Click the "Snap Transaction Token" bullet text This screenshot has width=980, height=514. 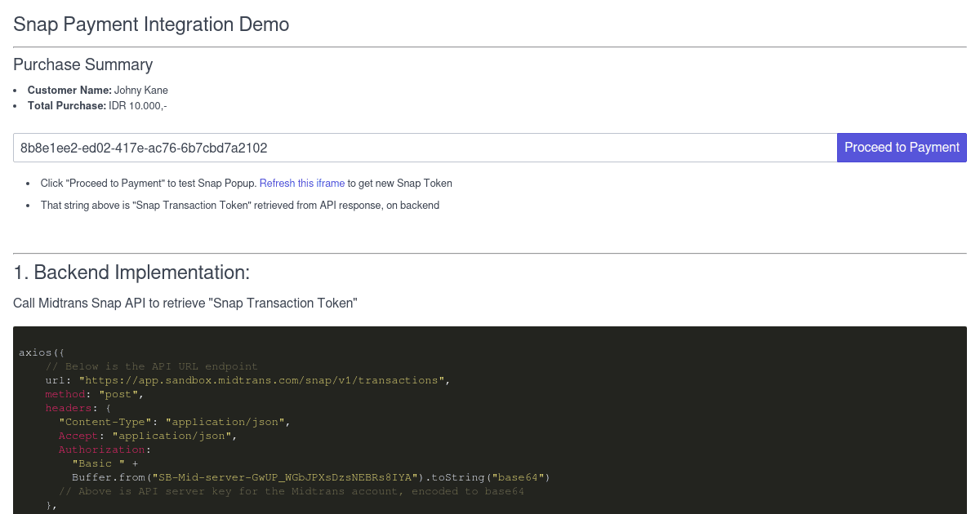[239, 205]
